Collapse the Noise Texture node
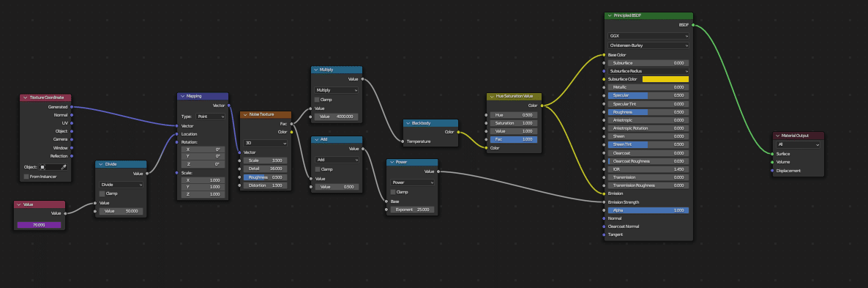The width and height of the screenshot is (868, 288). pyautogui.click(x=245, y=114)
